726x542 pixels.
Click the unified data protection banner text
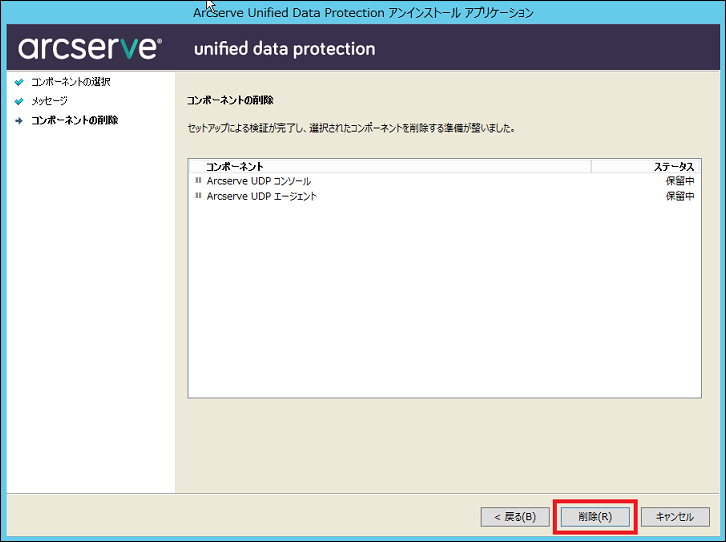click(x=284, y=49)
